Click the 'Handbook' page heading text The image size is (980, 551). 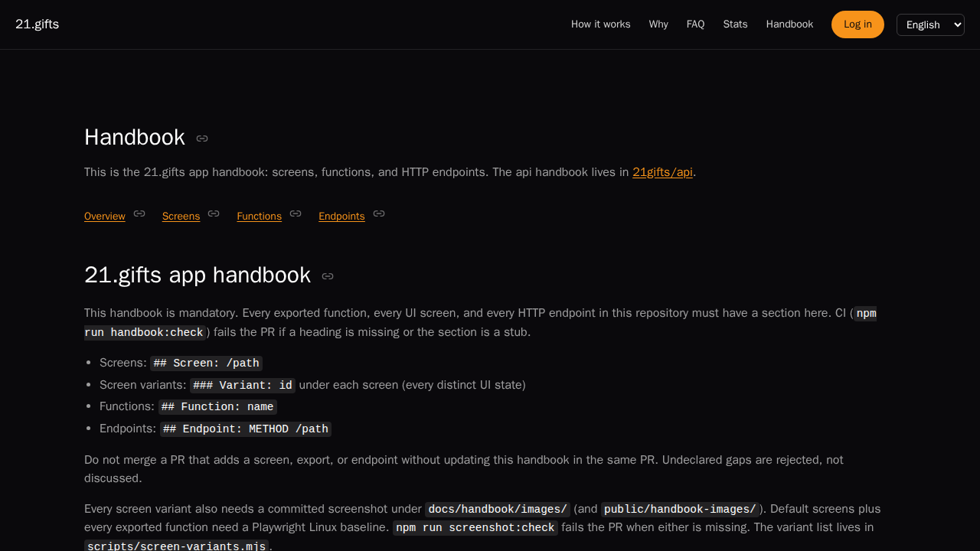[x=135, y=138]
